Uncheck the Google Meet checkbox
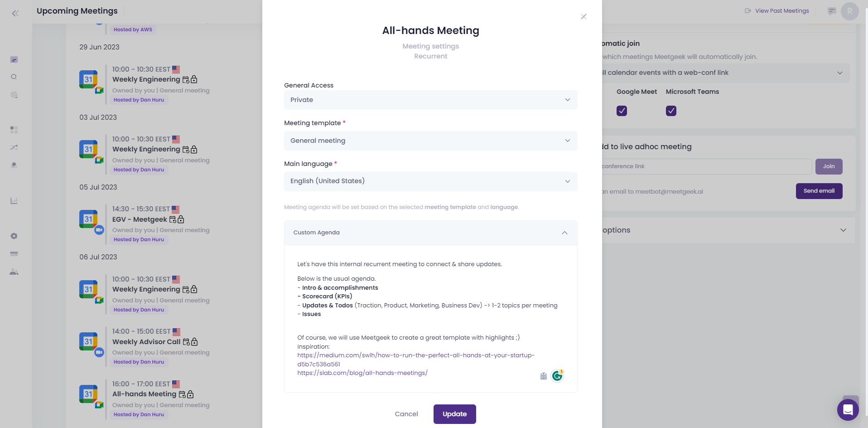The width and height of the screenshot is (868, 428). (x=622, y=111)
